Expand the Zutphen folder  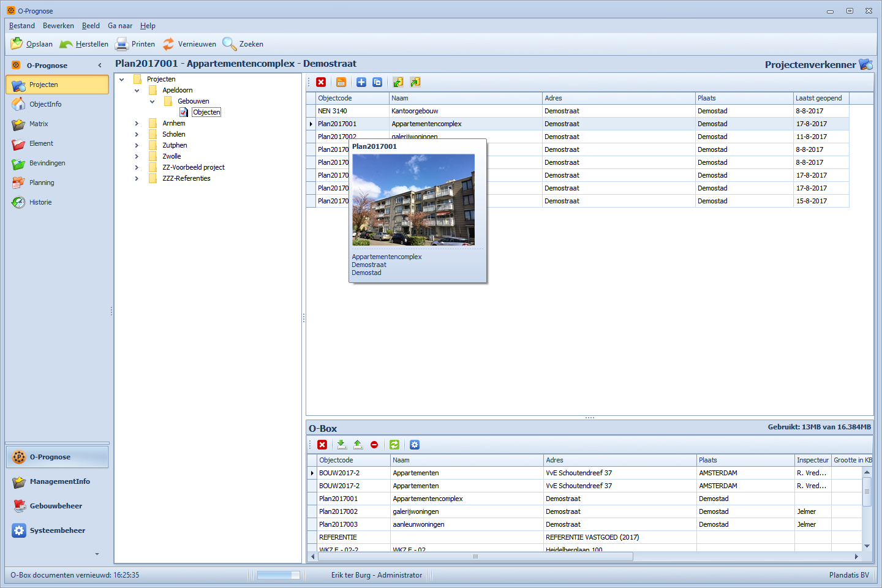[x=137, y=145]
